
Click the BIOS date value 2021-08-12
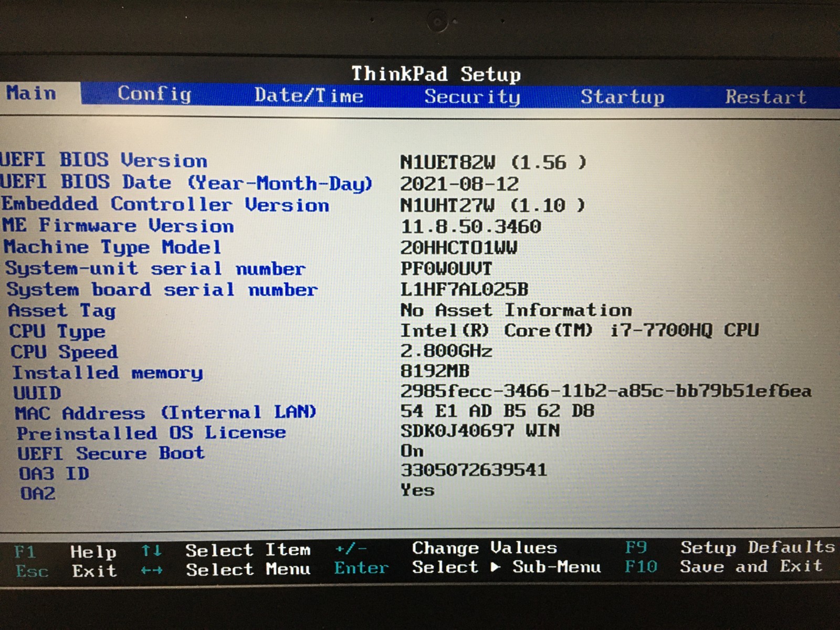(x=459, y=184)
